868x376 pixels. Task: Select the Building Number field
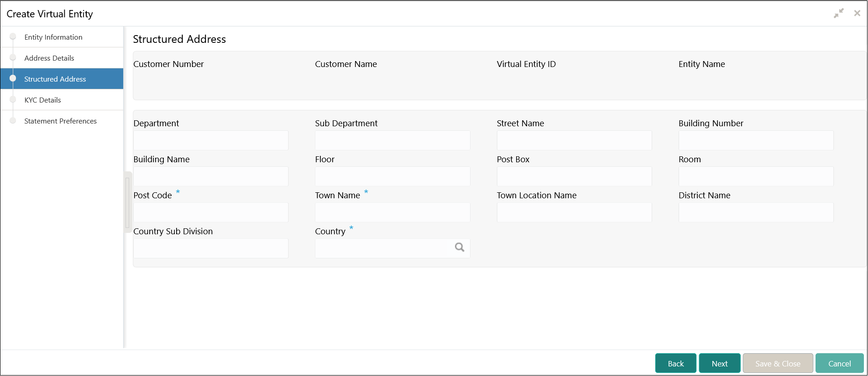pyautogui.click(x=756, y=140)
